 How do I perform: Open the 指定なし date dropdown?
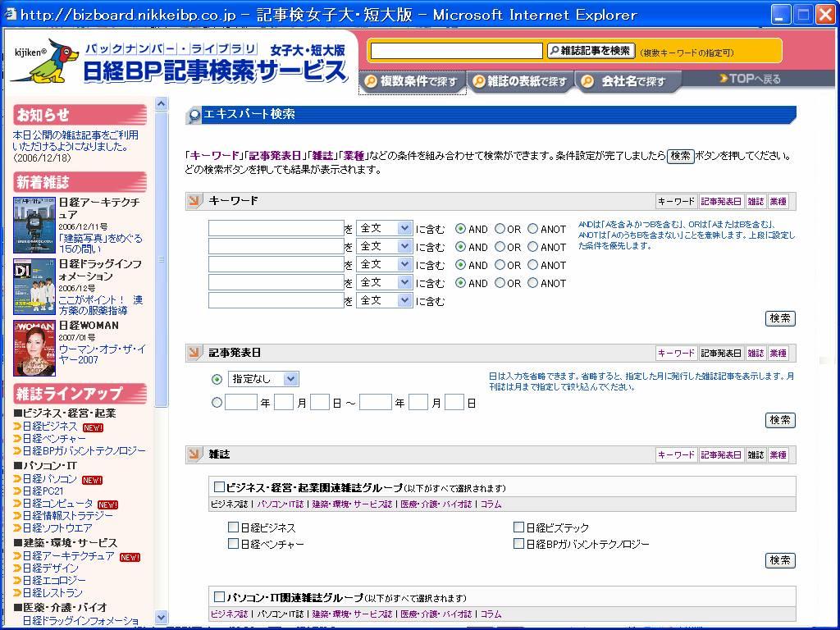pos(263,379)
